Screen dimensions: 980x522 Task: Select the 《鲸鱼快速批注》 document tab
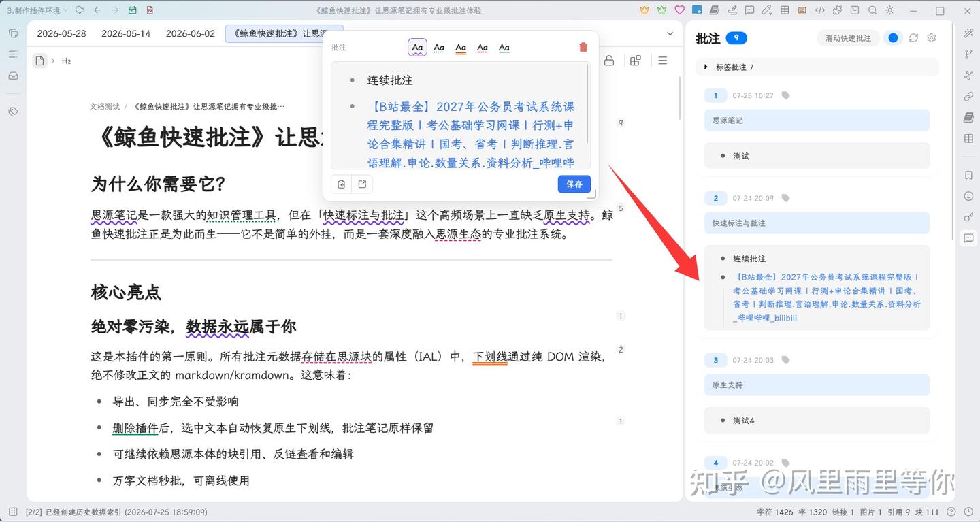coord(284,33)
